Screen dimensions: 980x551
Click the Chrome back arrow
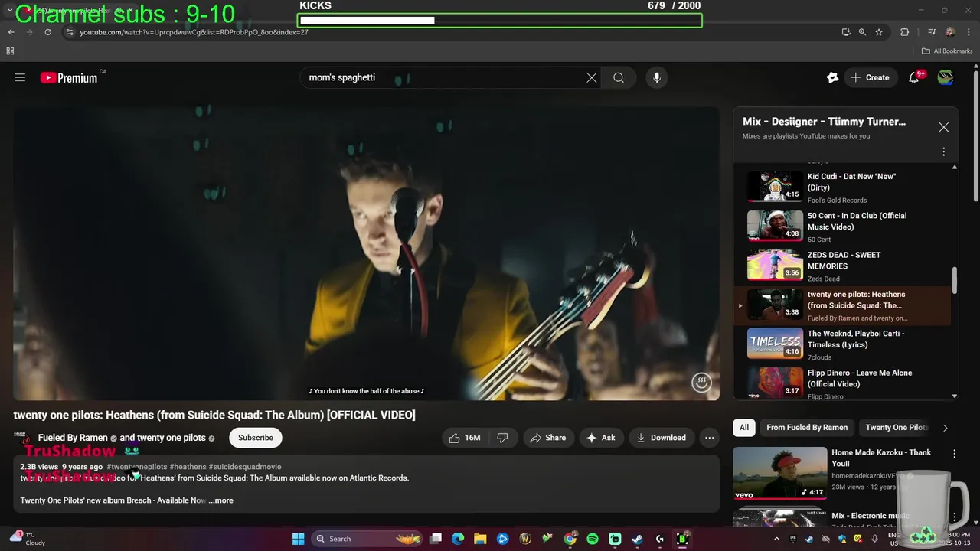(x=11, y=32)
